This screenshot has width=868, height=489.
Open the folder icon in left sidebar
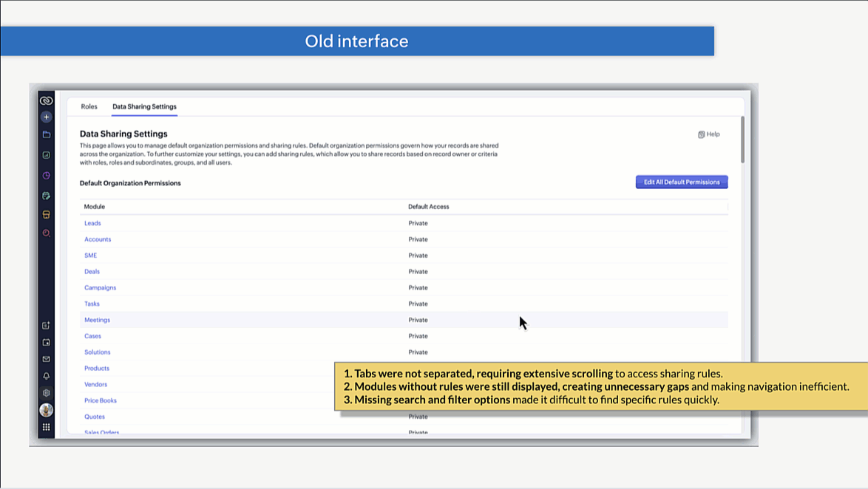point(46,134)
